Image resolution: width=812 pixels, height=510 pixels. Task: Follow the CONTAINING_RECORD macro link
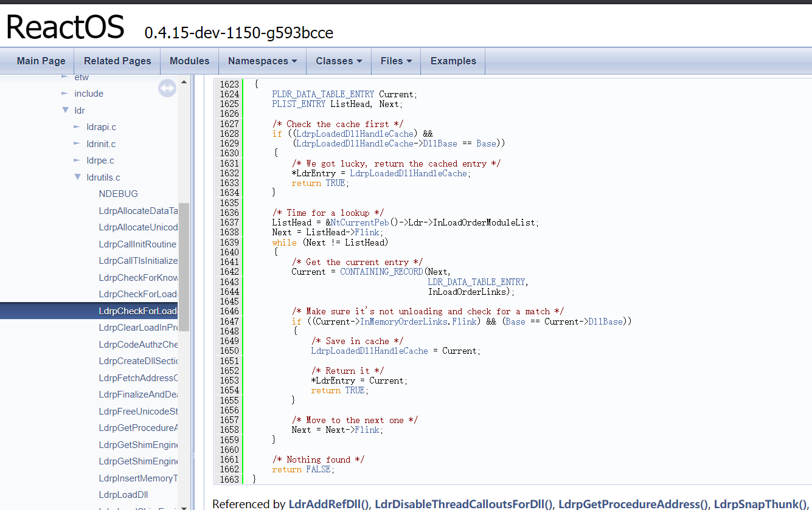[x=381, y=272]
